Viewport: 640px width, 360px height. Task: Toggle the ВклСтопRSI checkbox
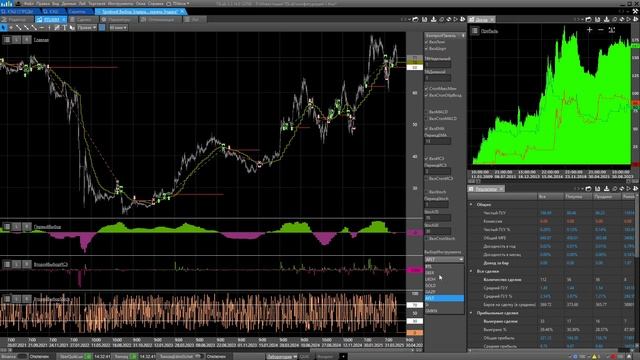[x=427, y=178]
